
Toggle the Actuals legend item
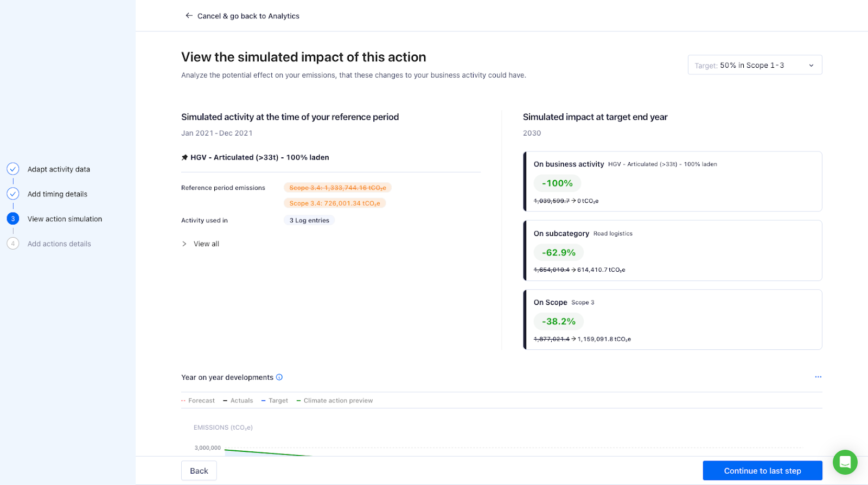(238, 400)
